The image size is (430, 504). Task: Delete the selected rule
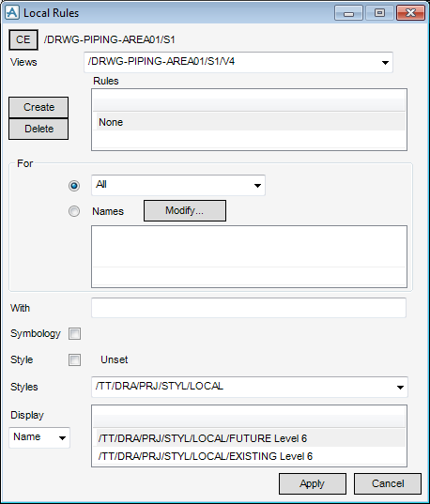click(x=38, y=129)
